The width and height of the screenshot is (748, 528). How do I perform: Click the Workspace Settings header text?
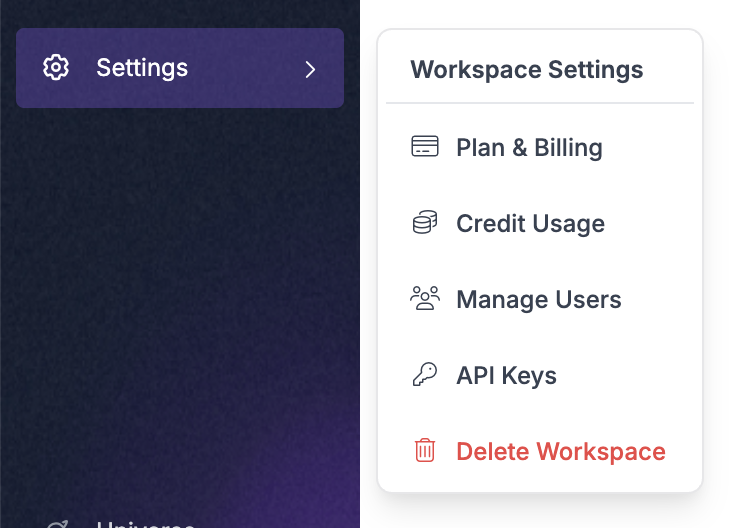(x=526, y=70)
